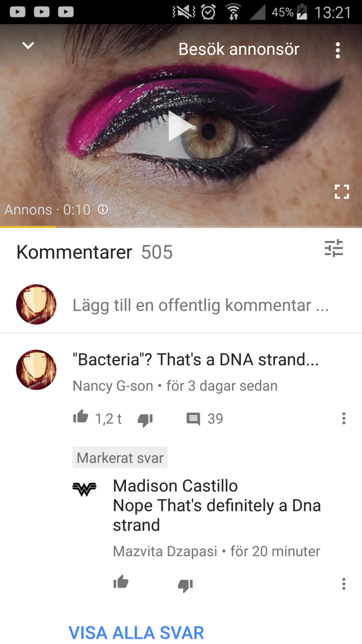Dislike Madison Castillo's reply
The width and height of the screenshot is (362, 644).
(x=185, y=585)
